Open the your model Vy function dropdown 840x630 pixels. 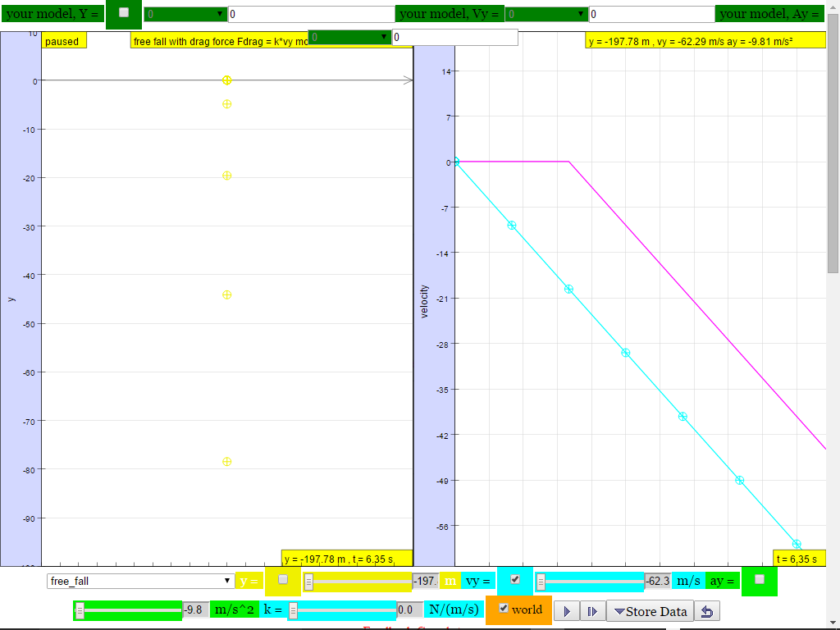click(546, 14)
